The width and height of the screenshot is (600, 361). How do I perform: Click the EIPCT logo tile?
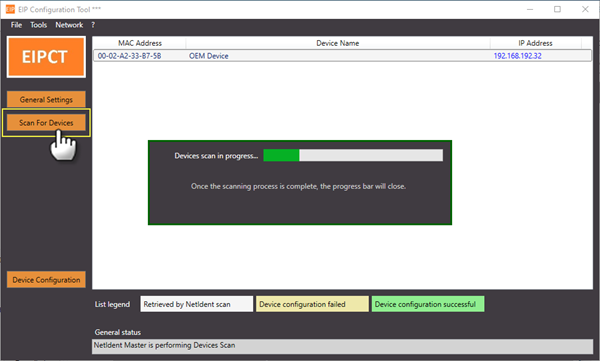tap(46, 57)
